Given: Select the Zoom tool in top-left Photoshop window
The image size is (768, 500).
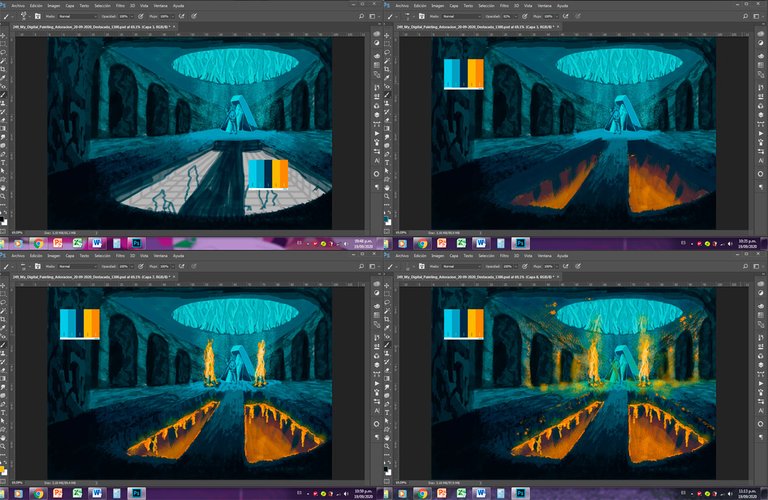Looking at the screenshot, I should click(x=5, y=196).
